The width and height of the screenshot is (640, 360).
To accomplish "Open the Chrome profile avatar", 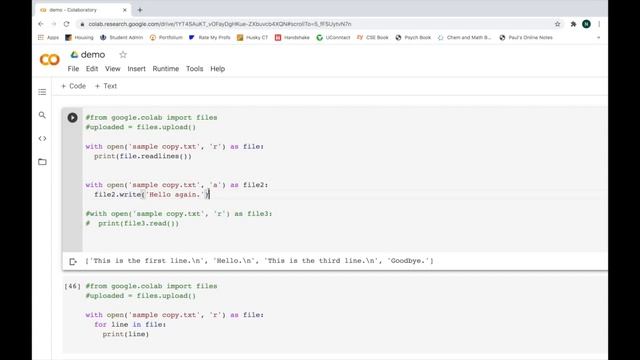I will [586, 24].
